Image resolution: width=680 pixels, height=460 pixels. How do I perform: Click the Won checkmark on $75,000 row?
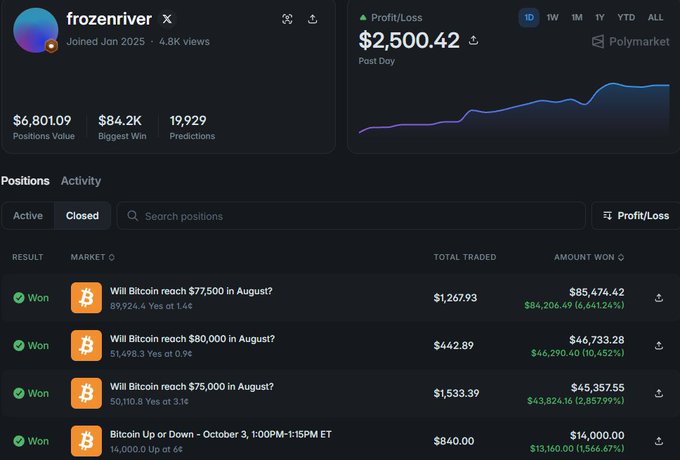click(x=19, y=393)
